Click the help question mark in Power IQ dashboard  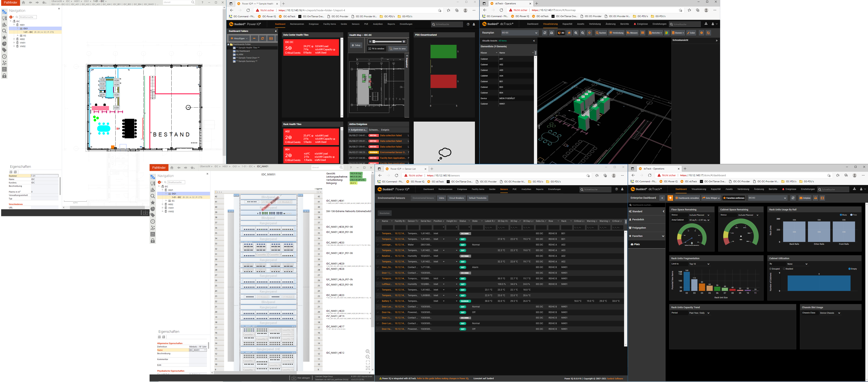click(x=468, y=24)
